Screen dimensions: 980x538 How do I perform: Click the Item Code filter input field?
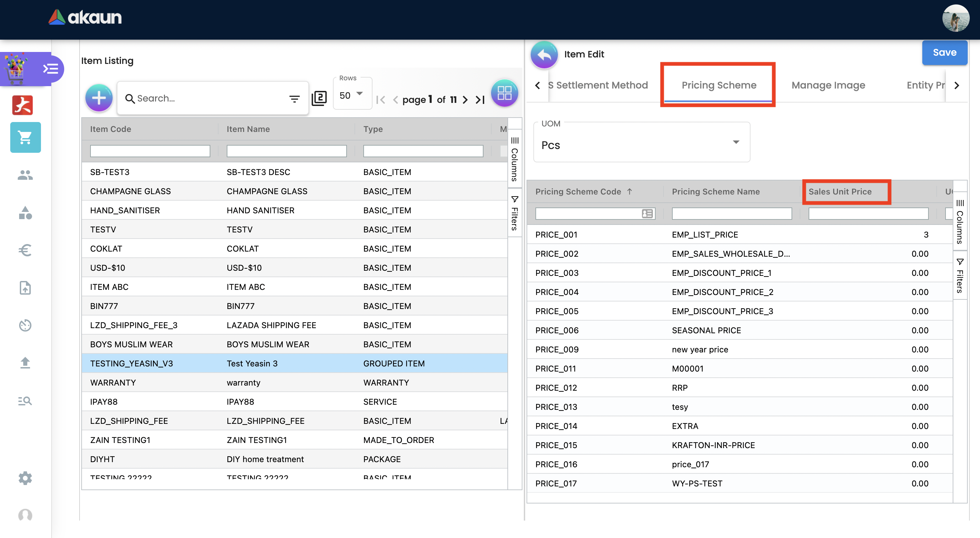(x=150, y=151)
